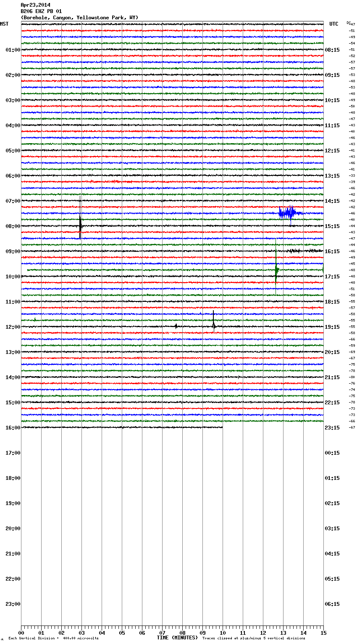Viewport: 357px width, 644px height.
Task: Click the date label Apr23,2014
Action: coord(35,5)
